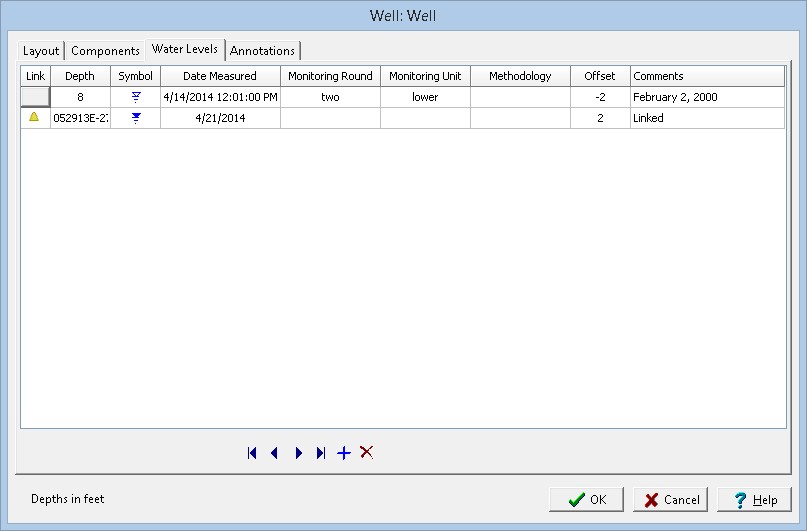The height and width of the screenshot is (531, 807).
Task: Cancel the Well dialog
Action: [x=670, y=500]
